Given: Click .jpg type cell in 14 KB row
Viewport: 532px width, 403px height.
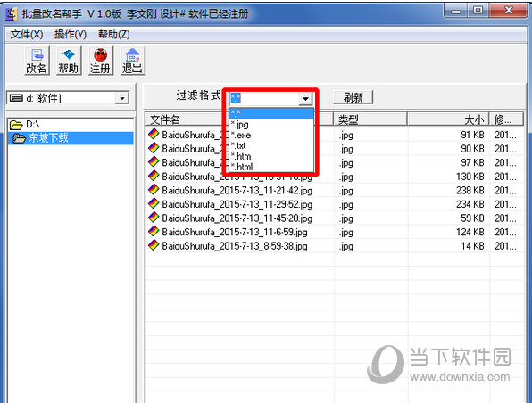Looking at the screenshot, I should tap(345, 247).
